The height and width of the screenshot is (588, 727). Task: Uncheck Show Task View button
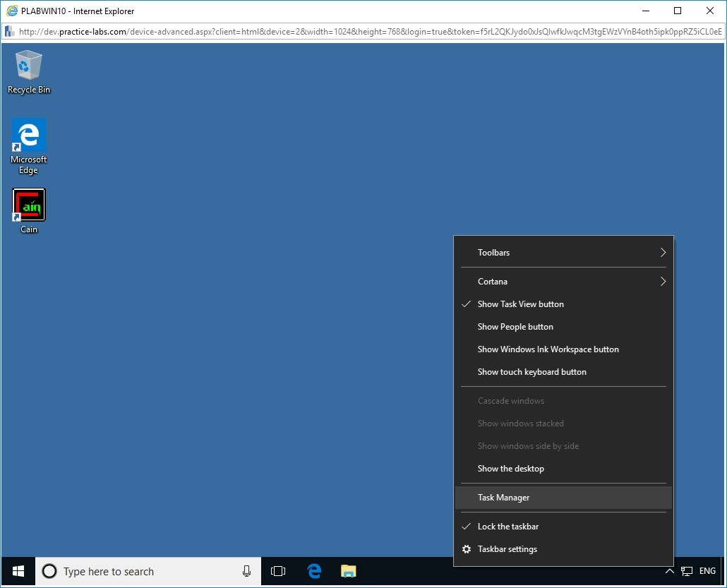520,304
